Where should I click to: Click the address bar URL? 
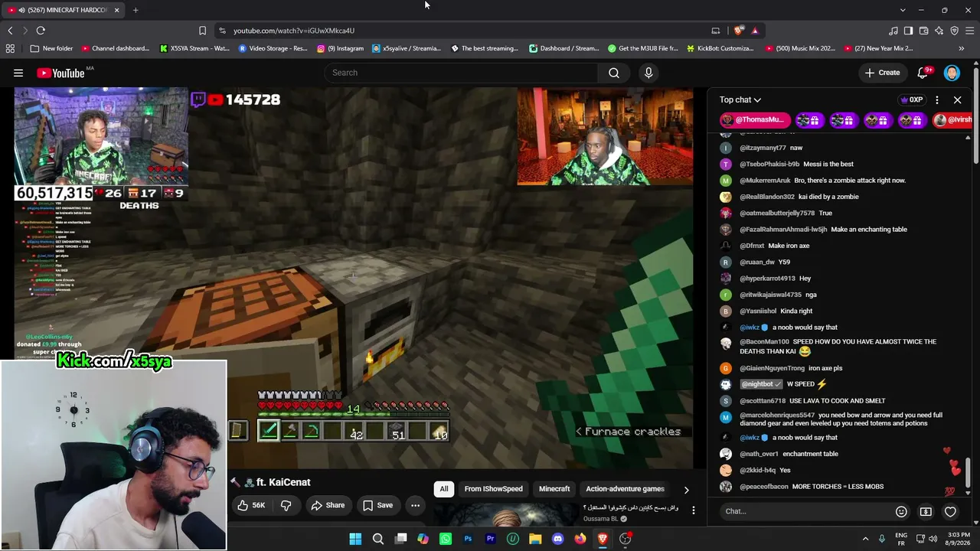pos(294,31)
